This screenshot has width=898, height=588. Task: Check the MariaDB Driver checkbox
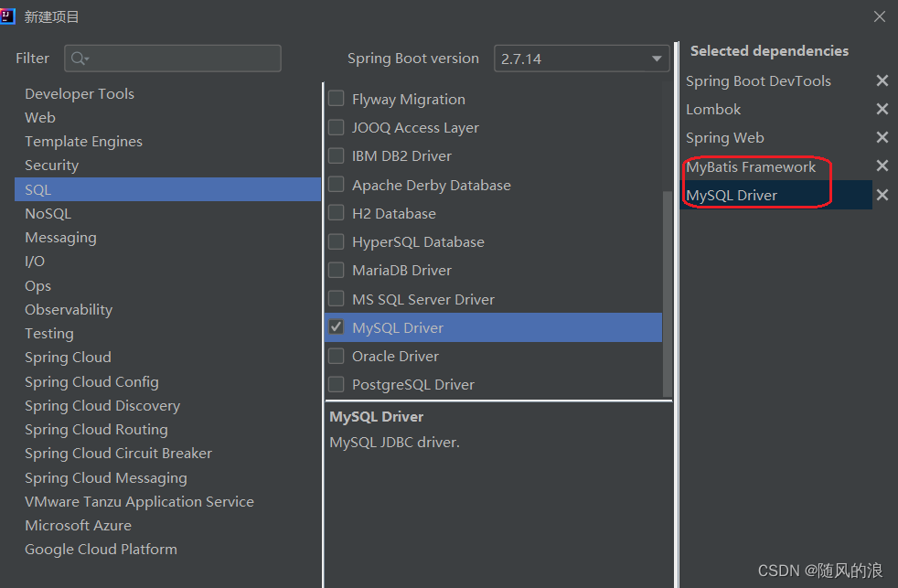(337, 270)
